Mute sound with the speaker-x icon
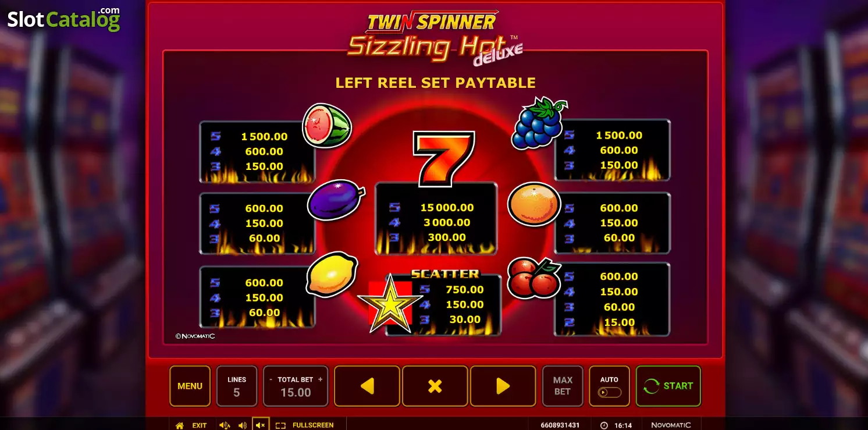The height and width of the screenshot is (430, 868). click(261, 425)
